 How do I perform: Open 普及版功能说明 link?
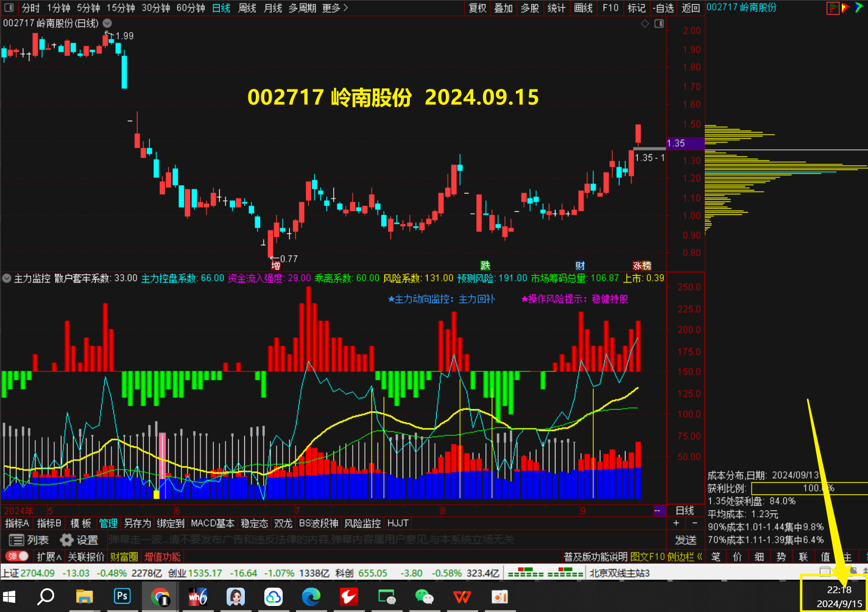click(x=595, y=557)
